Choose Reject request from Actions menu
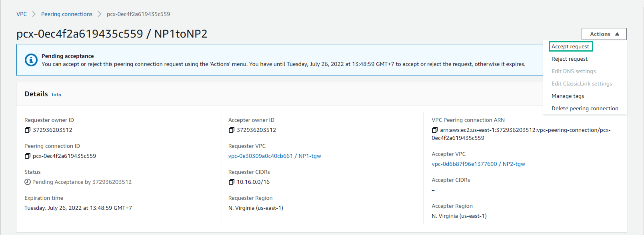 pyautogui.click(x=570, y=59)
